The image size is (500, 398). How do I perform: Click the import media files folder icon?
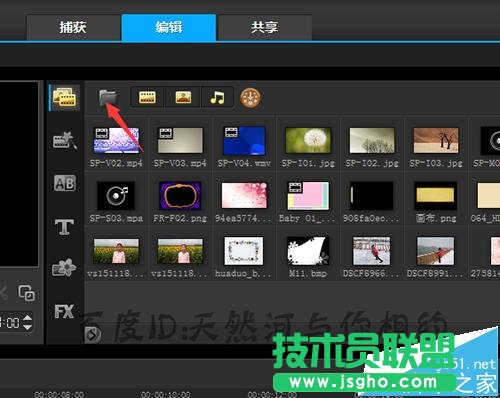(108, 97)
